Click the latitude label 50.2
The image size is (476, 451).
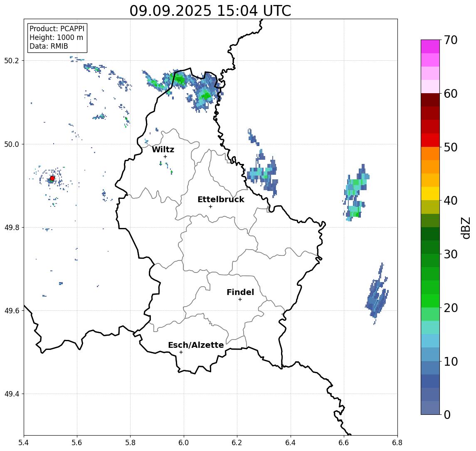click(12, 60)
